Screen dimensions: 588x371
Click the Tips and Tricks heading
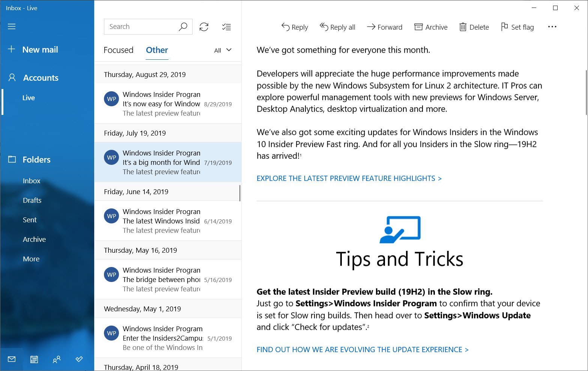(x=400, y=259)
